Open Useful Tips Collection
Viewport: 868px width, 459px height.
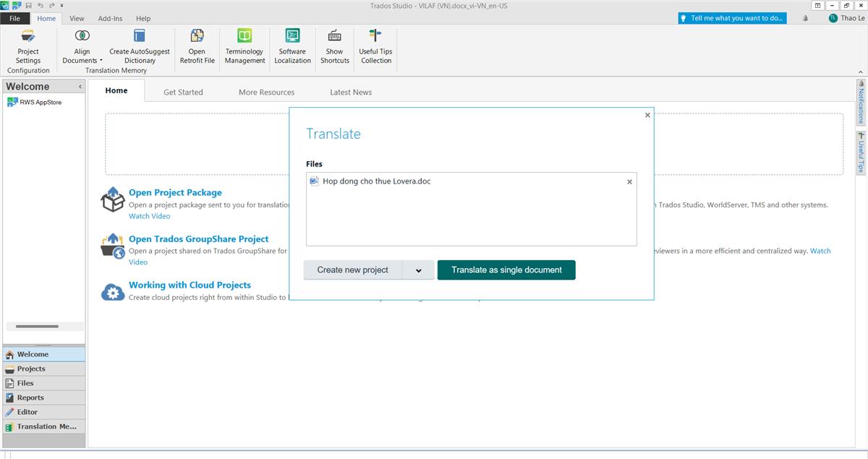point(376,47)
